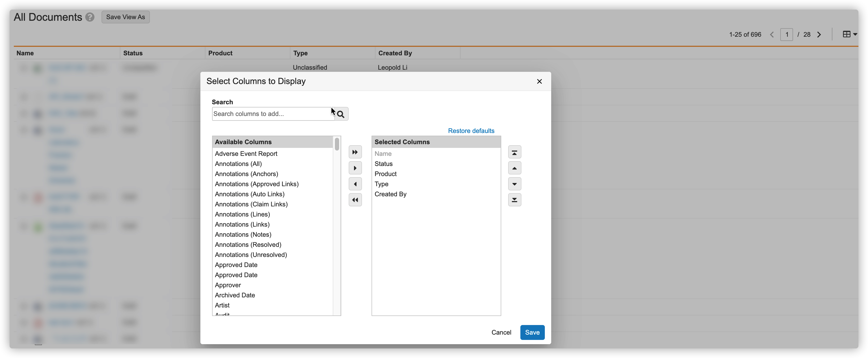Add a column using the single right arrow
The image size is (868, 358).
coord(355,168)
